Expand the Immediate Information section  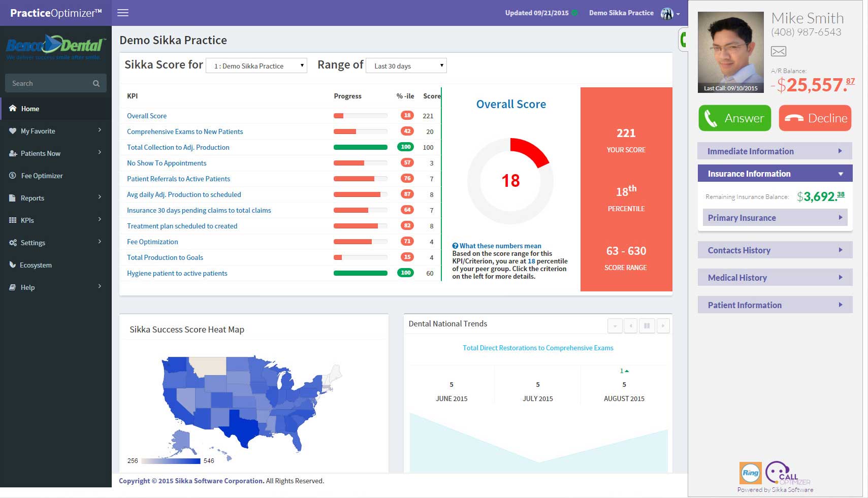[774, 151]
